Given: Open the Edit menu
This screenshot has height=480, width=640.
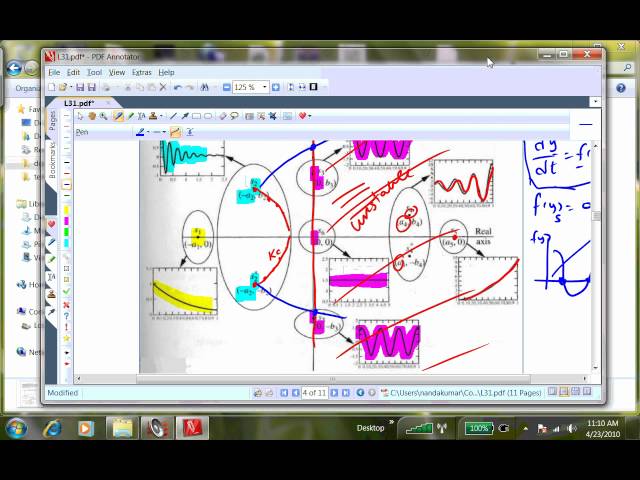Looking at the screenshot, I should pyautogui.click(x=73, y=72).
